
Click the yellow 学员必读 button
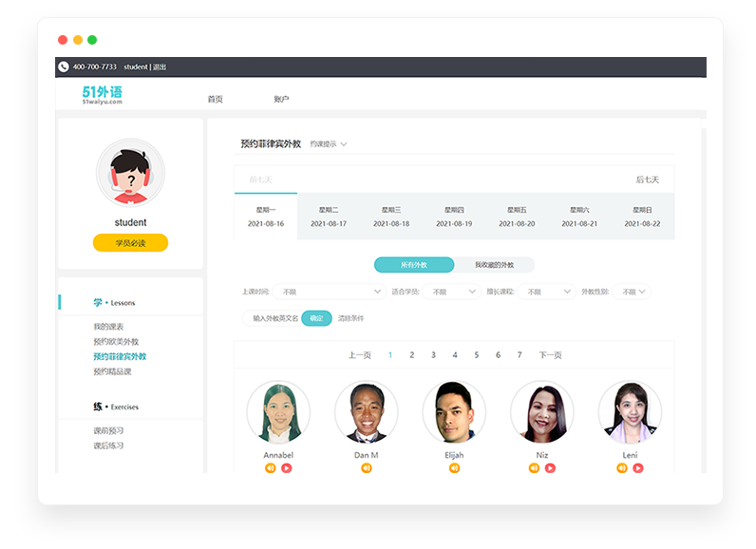pyautogui.click(x=130, y=243)
